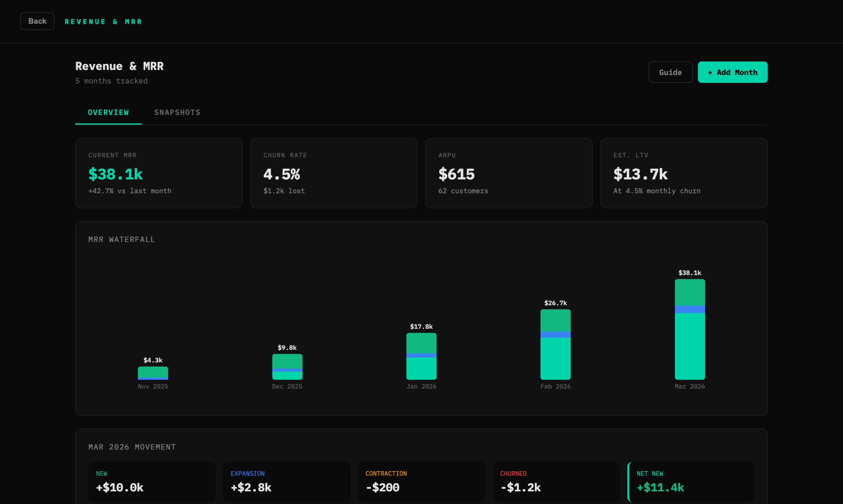Click the Est. LTV card
Screen dimensions: 843x504
683,173
